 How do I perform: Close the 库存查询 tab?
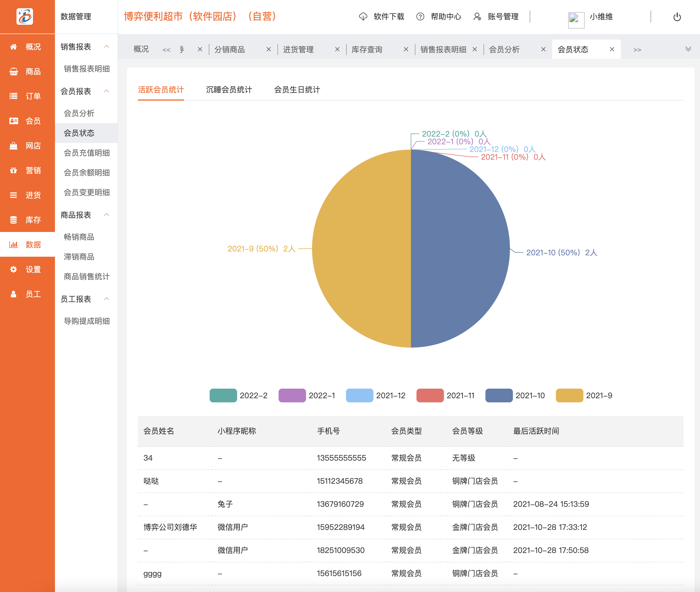[406, 49]
